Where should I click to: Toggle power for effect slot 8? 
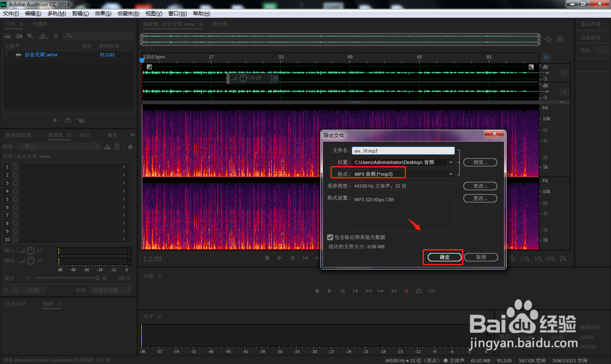point(15,223)
